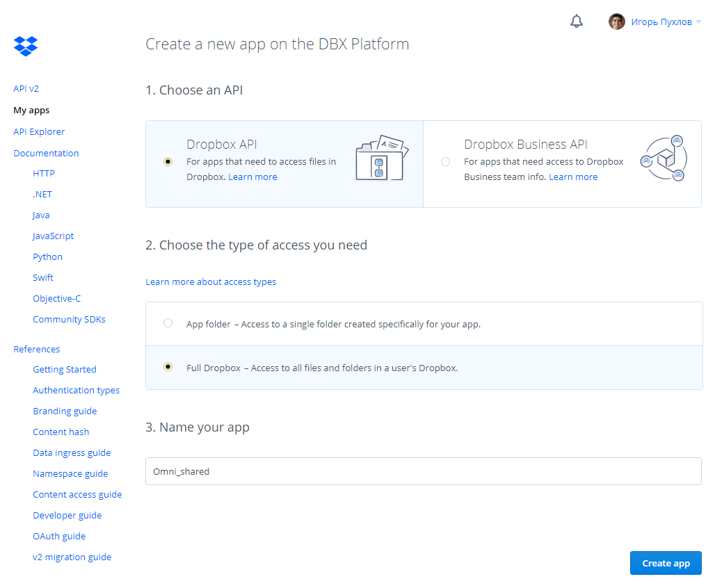Image resolution: width=715 pixels, height=588 pixels.
Task: Go to API v2 in sidebar
Action: [26, 88]
